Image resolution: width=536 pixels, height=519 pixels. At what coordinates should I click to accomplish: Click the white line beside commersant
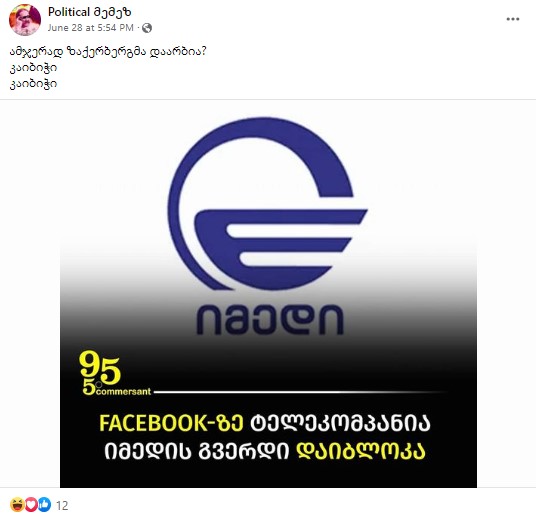coord(301,392)
